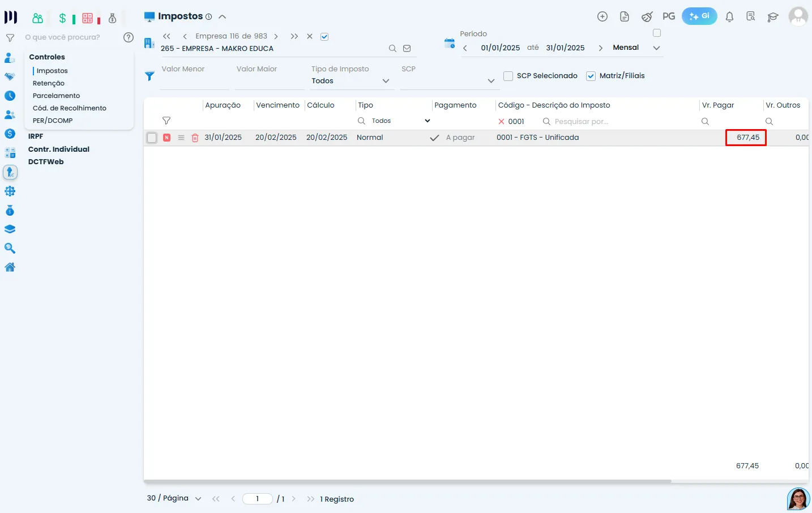
Task: Click the red trash icon in FGTS row
Action: click(x=195, y=138)
